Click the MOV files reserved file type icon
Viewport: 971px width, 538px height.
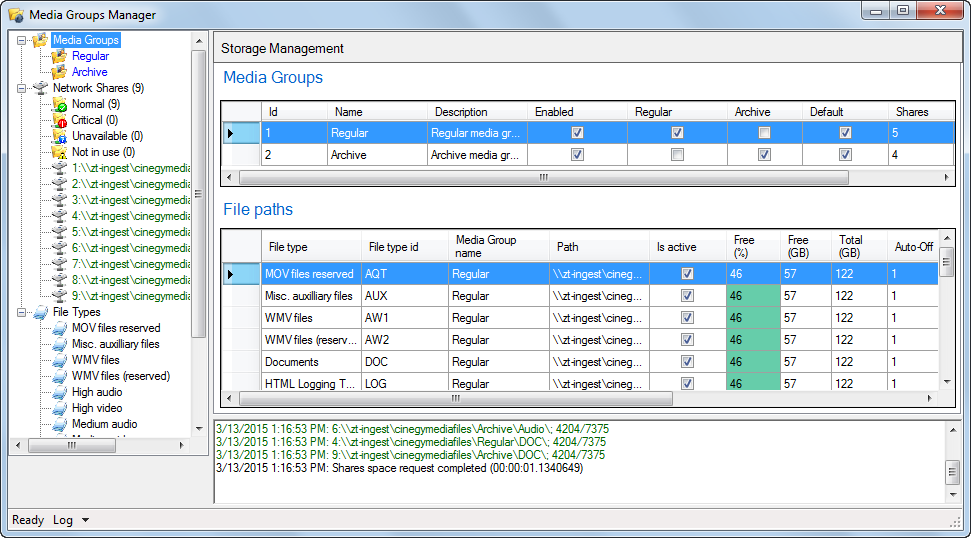[59, 328]
